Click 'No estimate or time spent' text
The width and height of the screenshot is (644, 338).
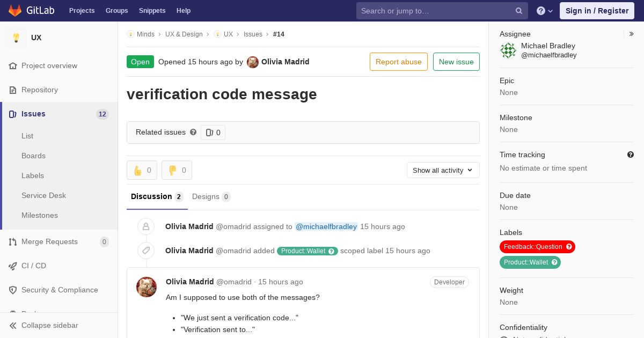543,168
